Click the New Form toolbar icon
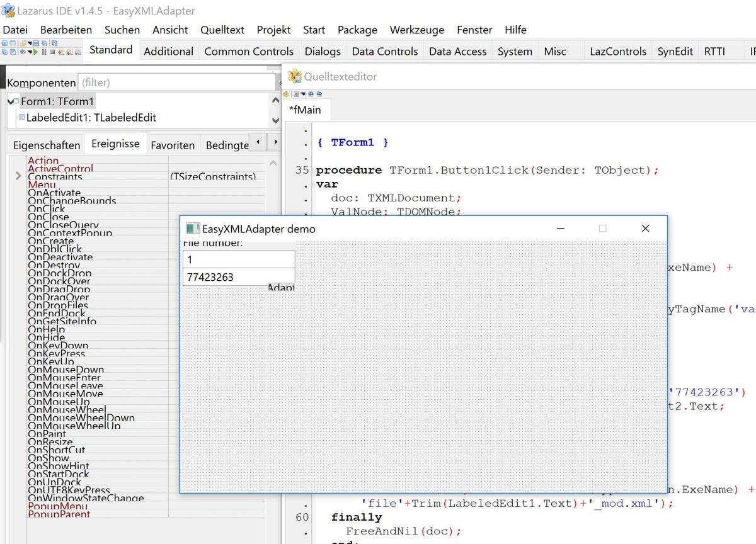 coord(13,43)
